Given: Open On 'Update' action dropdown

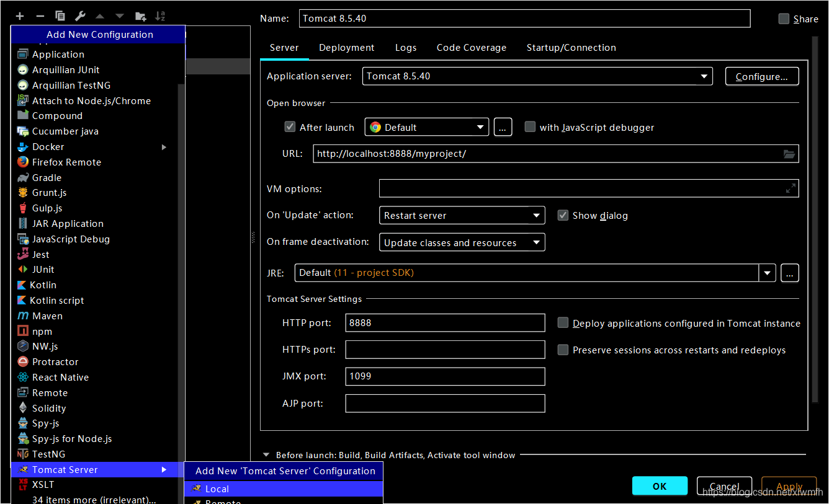Looking at the screenshot, I should click(x=462, y=215).
